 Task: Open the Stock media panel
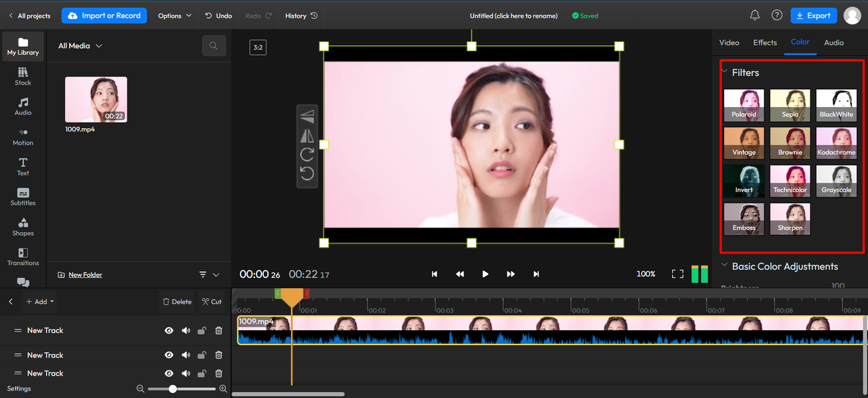[23, 77]
